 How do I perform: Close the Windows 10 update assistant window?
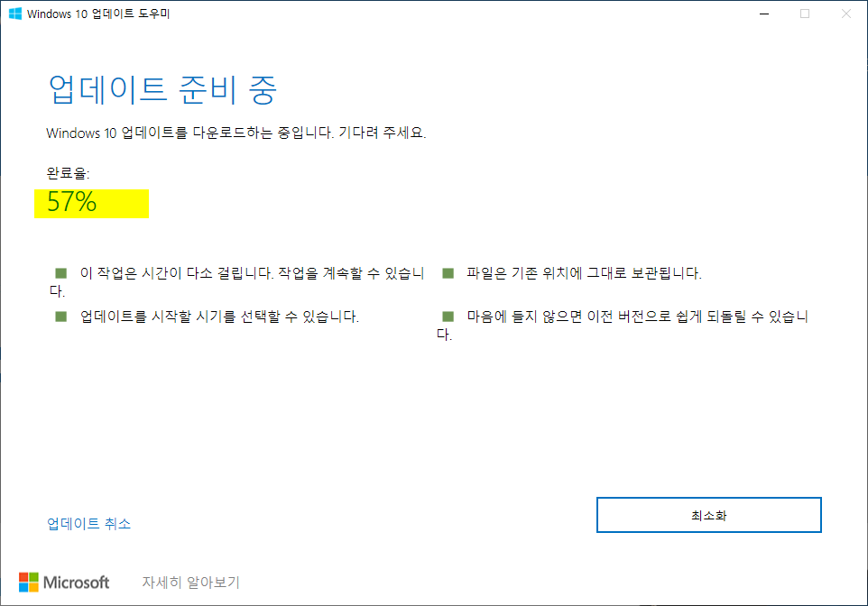(846, 14)
